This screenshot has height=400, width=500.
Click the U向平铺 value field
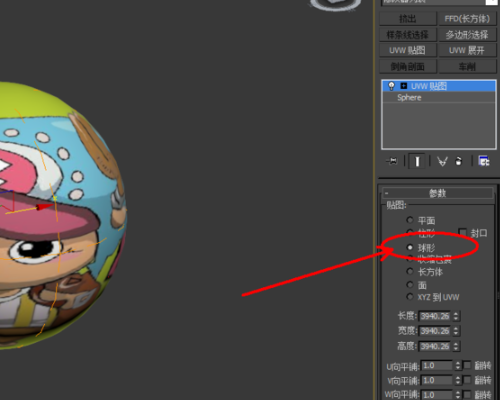[x=437, y=366]
